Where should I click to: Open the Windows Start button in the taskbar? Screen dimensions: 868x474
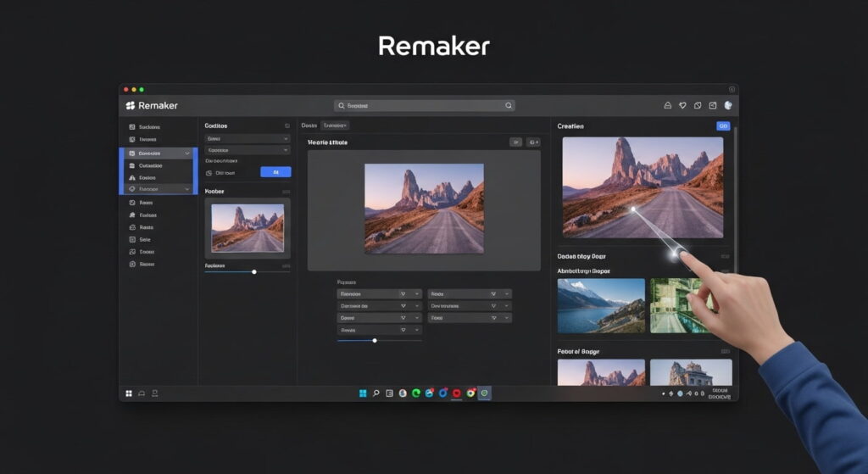pos(363,393)
